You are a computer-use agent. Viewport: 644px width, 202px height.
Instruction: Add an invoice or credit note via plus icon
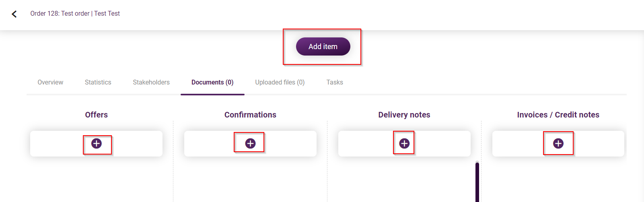[x=558, y=144]
